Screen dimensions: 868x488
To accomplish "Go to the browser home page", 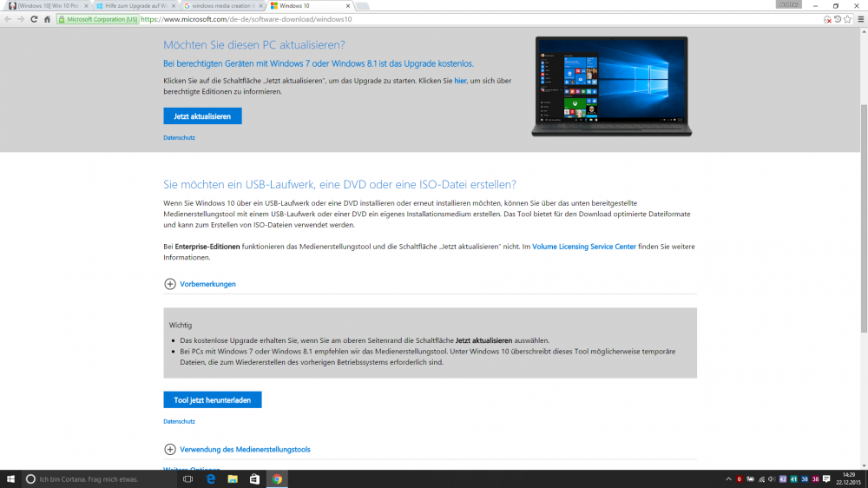I will coord(47,18).
